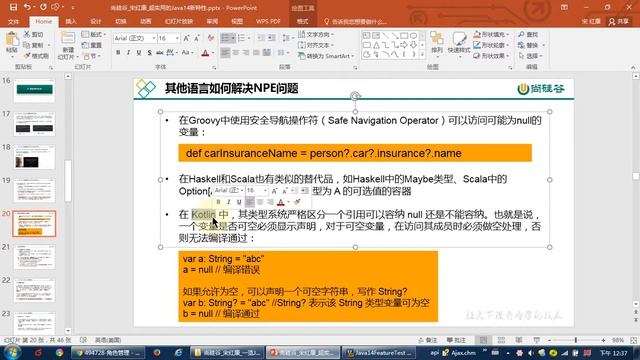The width and height of the screenshot is (640, 360).
Task: Select the text box shape in gallery
Action: click(367, 36)
